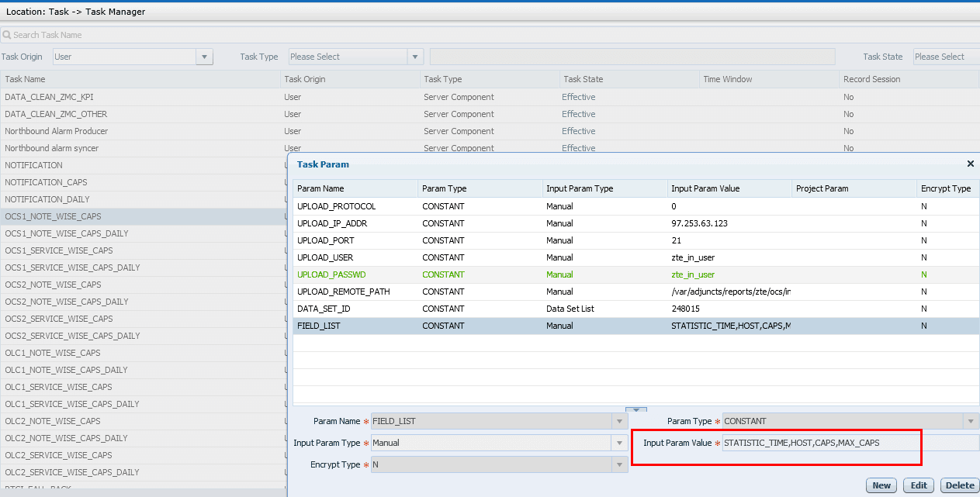Focus the Search Task Name field
The image size is (980, 497).
pyautogui.click(x=490, y=35)
